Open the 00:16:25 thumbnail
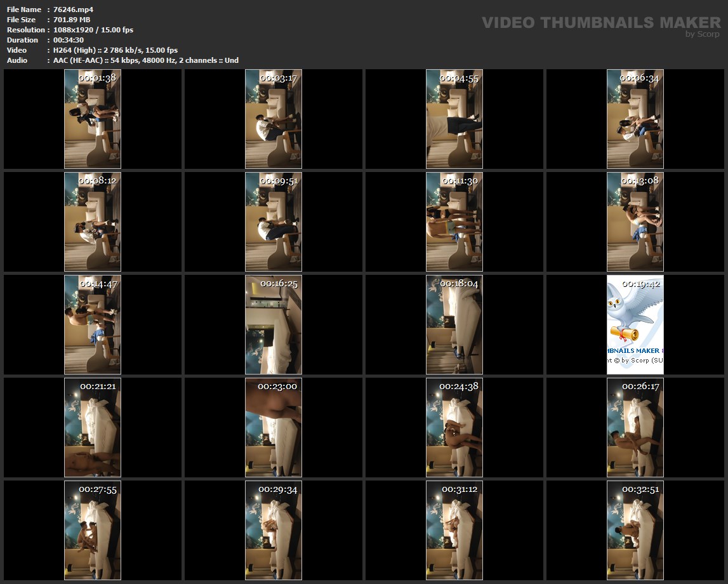 tap(274, 325)
